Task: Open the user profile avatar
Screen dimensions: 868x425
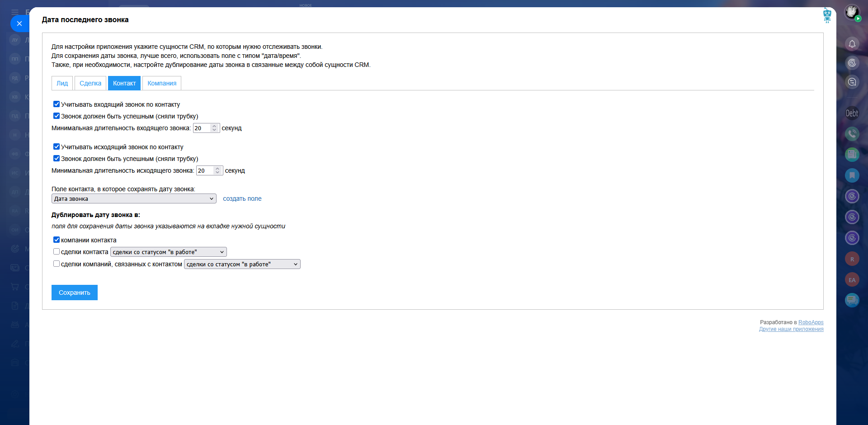Action: pyautogui.click(x=852, y=12)
